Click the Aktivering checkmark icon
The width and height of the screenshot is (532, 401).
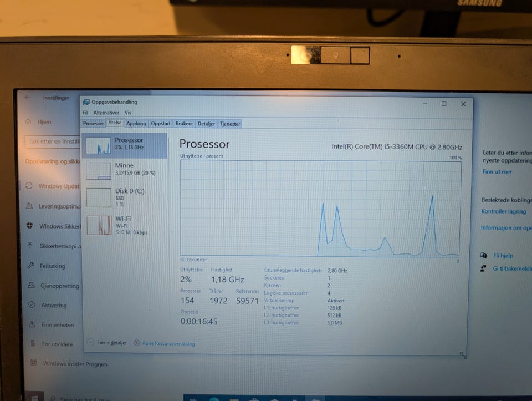point(32,304)
